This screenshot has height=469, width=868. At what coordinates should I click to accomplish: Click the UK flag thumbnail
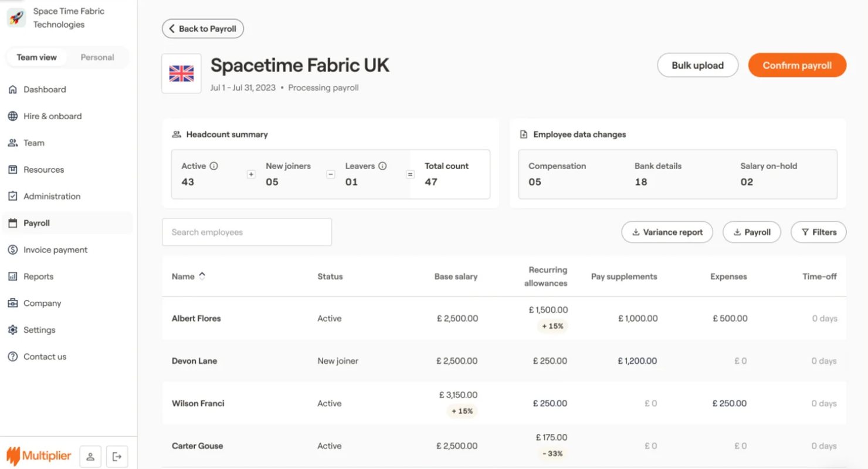pos(181,73)
